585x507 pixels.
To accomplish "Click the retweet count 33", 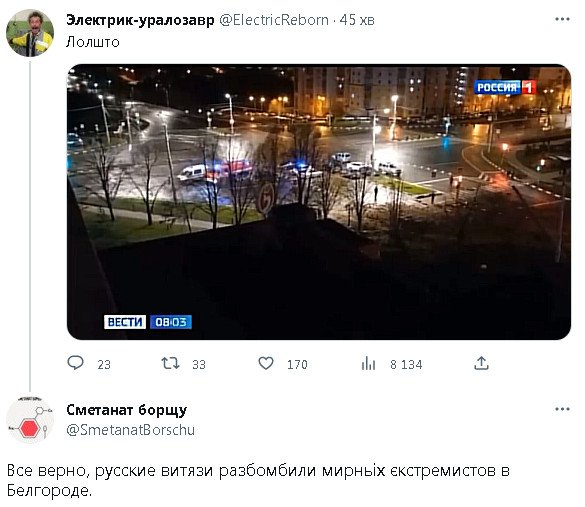I will (199, 364).
